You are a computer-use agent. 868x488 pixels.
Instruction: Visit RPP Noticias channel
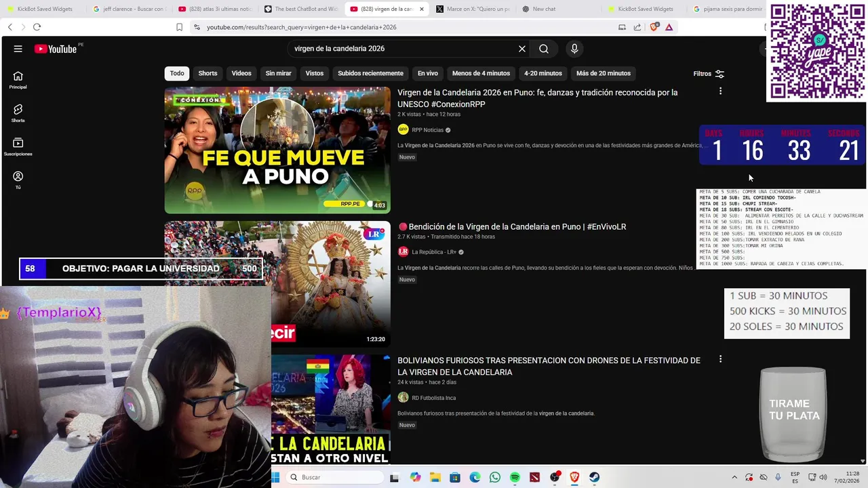(427, 130)
